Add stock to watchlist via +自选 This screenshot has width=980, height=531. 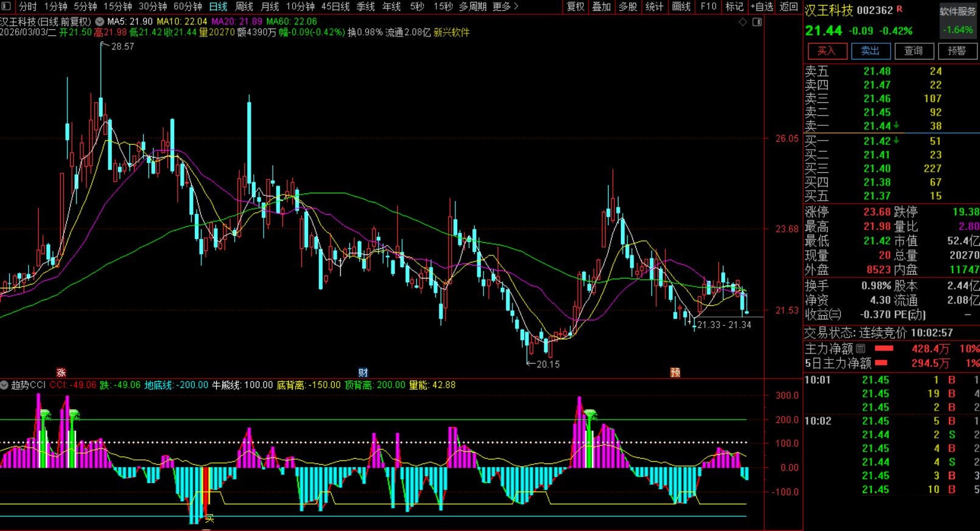click(761, 7)
